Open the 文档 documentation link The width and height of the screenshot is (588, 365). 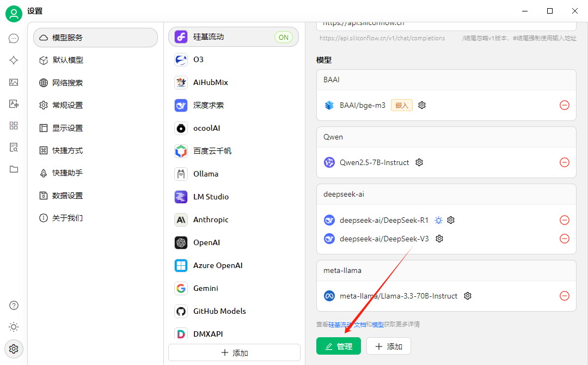click(x=360, y=325)
